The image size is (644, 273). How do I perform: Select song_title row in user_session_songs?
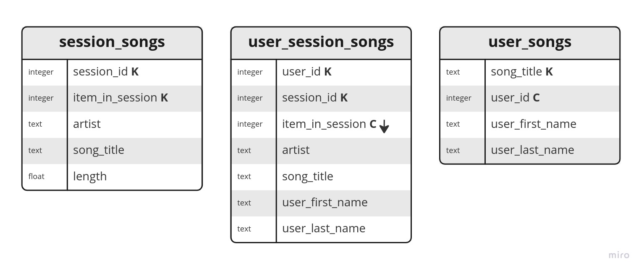click(x=321, y=177)
